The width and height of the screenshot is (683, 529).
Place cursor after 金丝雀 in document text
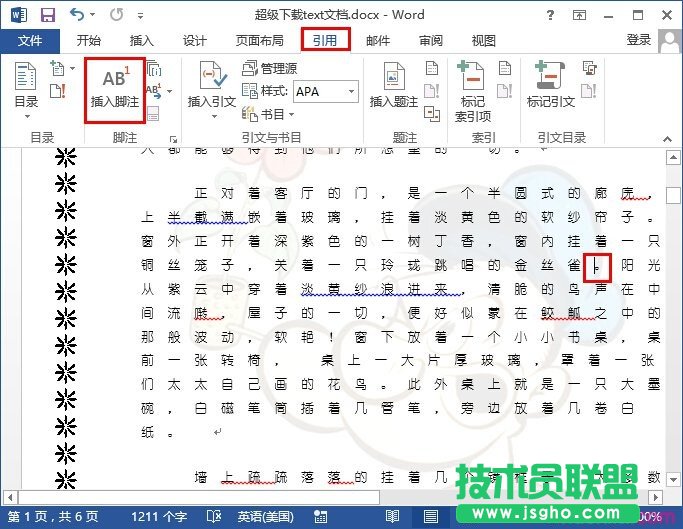click(x=594, y=265)
